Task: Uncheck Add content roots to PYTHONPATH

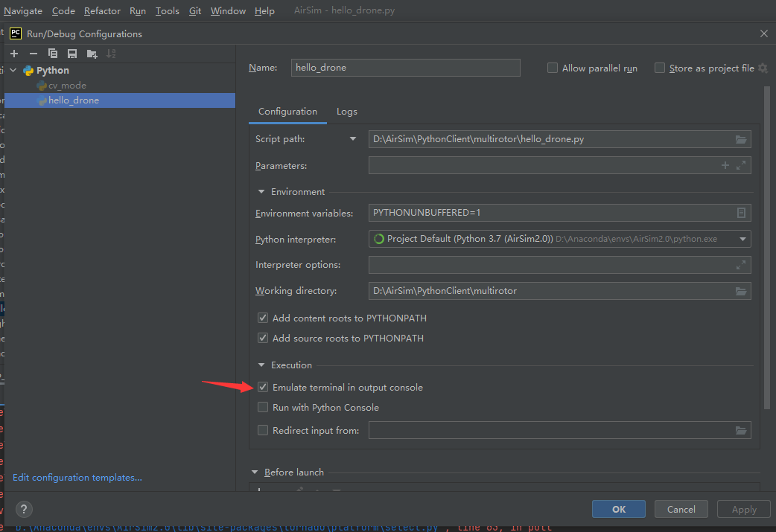Action: [263, 318]
